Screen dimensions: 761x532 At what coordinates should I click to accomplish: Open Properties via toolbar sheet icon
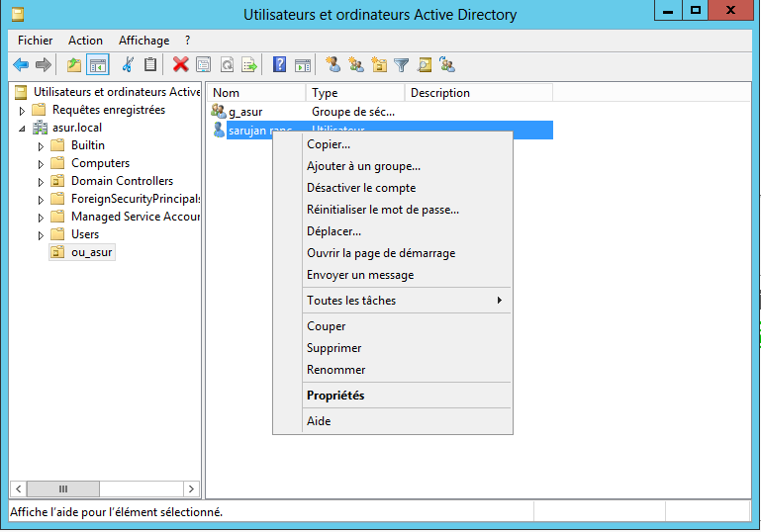click(203, 64)
